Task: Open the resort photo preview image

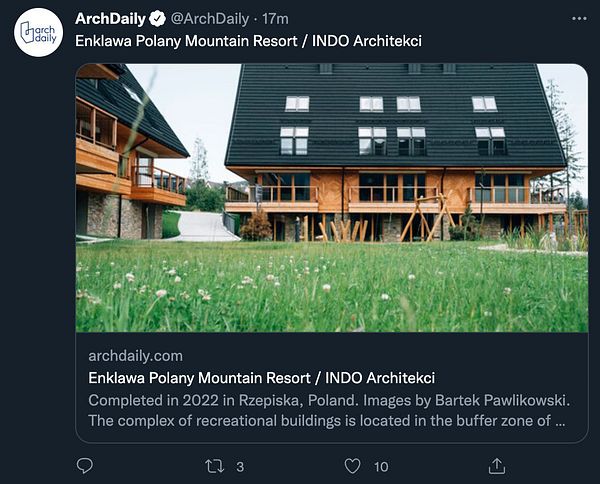Action: (332, 198)
